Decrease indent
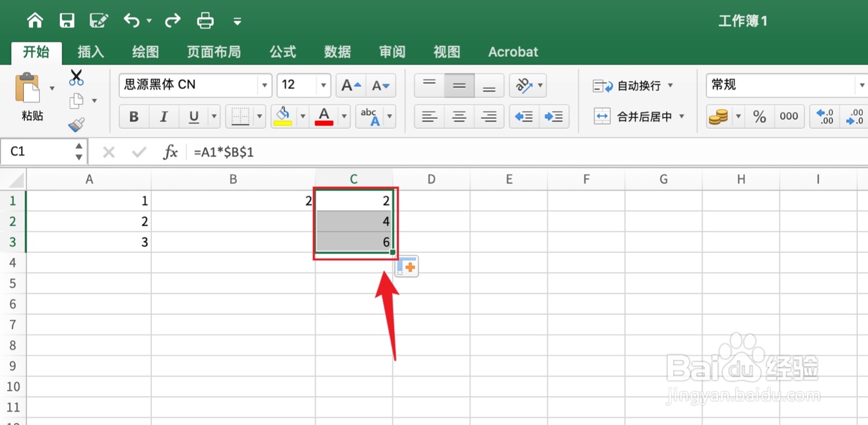 pos(524,117)
